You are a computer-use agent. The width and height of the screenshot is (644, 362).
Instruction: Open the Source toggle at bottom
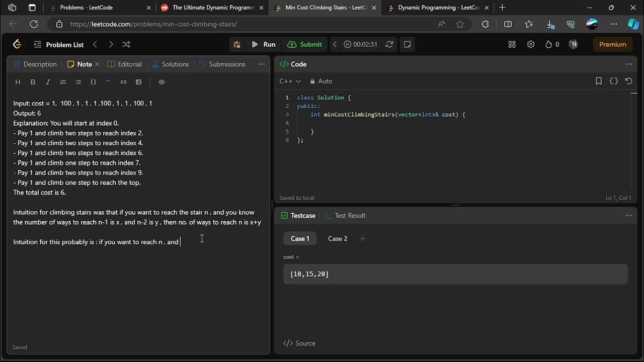(299, 343)
